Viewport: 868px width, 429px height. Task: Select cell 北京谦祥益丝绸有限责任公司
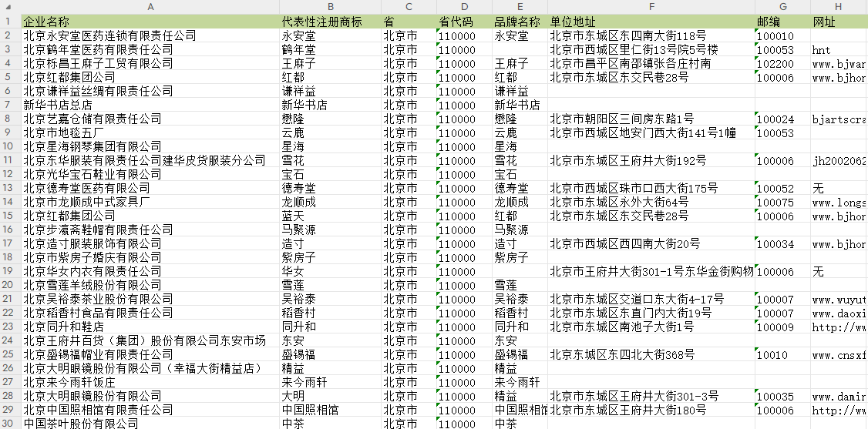tap(150, 91)
